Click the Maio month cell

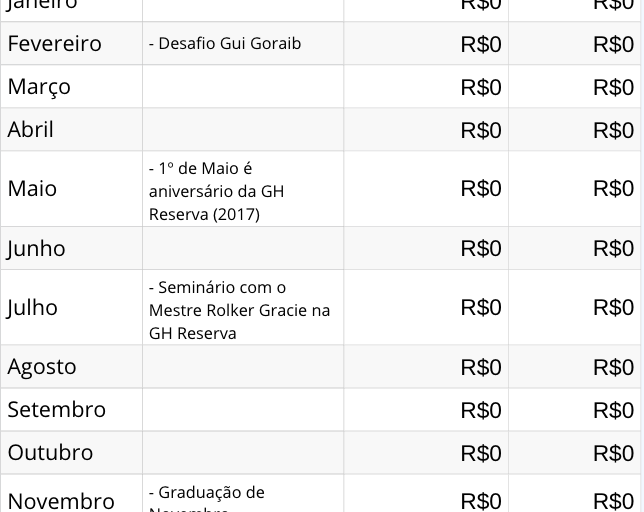(32, 189)
